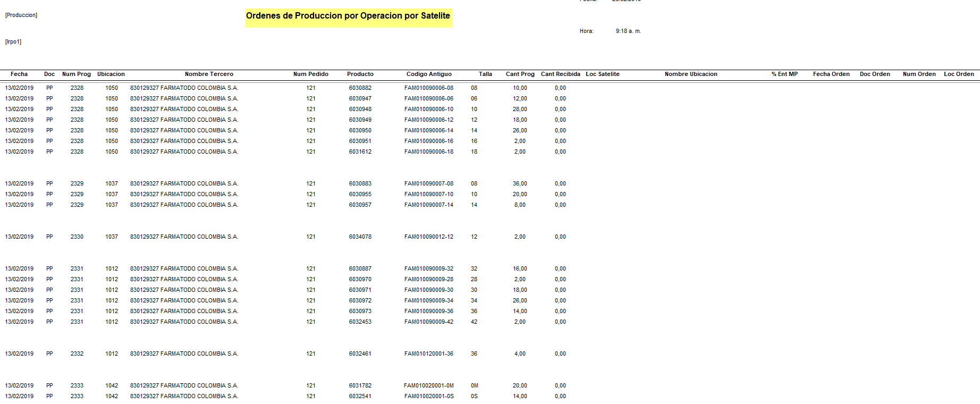Click the Doc Orden column header
The height and width of the screenshot is (404, 980).
(875, 74)
